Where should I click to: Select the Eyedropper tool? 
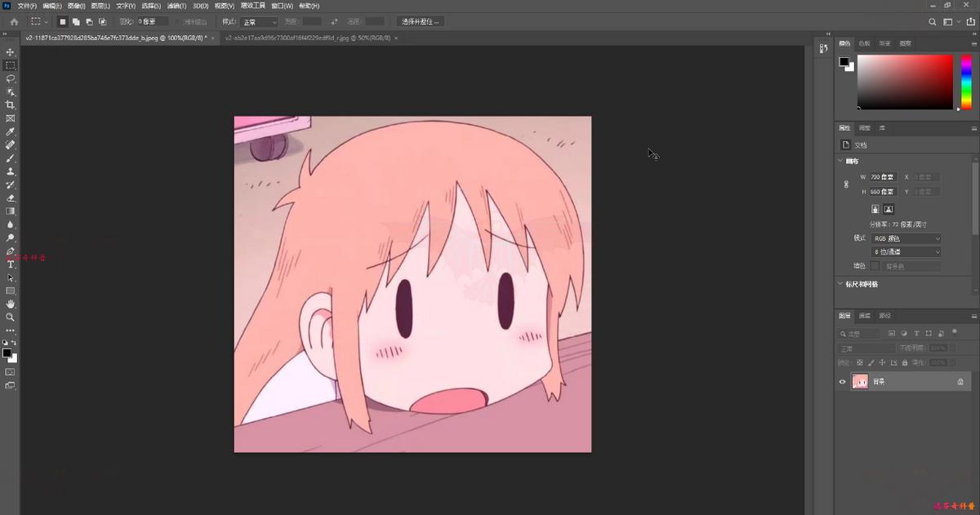11,131
